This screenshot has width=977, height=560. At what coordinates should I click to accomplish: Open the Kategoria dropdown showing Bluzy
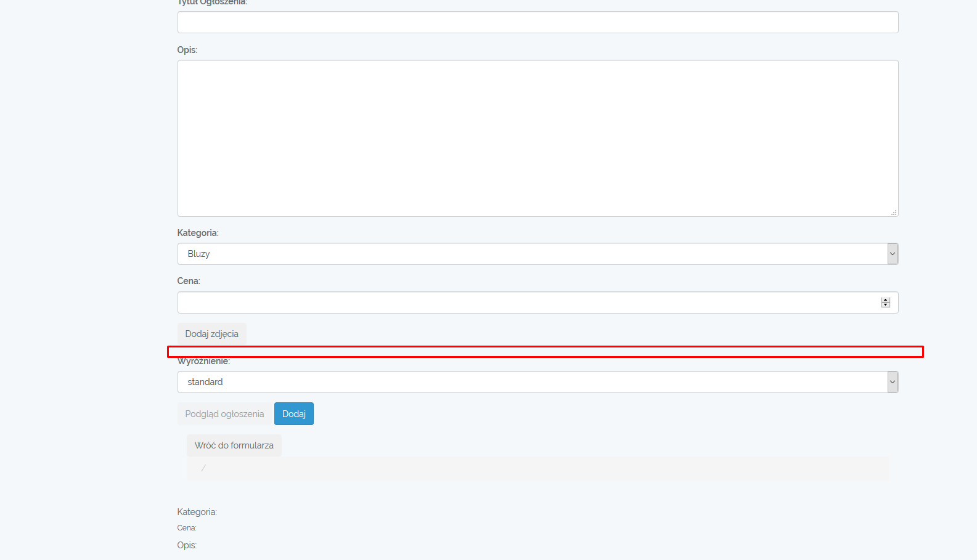(531, 254)
